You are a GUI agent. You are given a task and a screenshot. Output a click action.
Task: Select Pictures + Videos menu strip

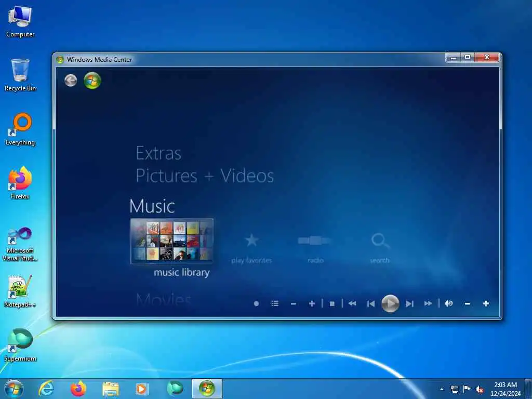(205, 176)
